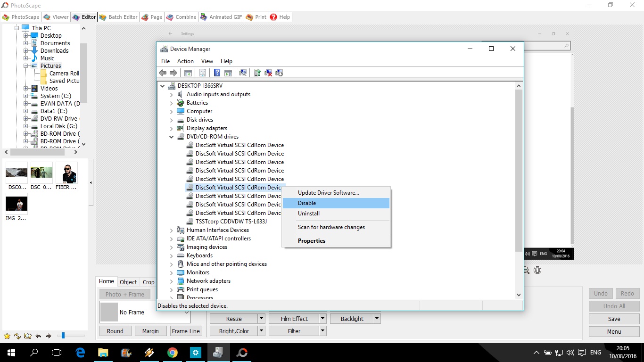This screenshot has height=362, width=644.
Task: Click the Uninstall device toolbar icon
Action: [268, 73]
